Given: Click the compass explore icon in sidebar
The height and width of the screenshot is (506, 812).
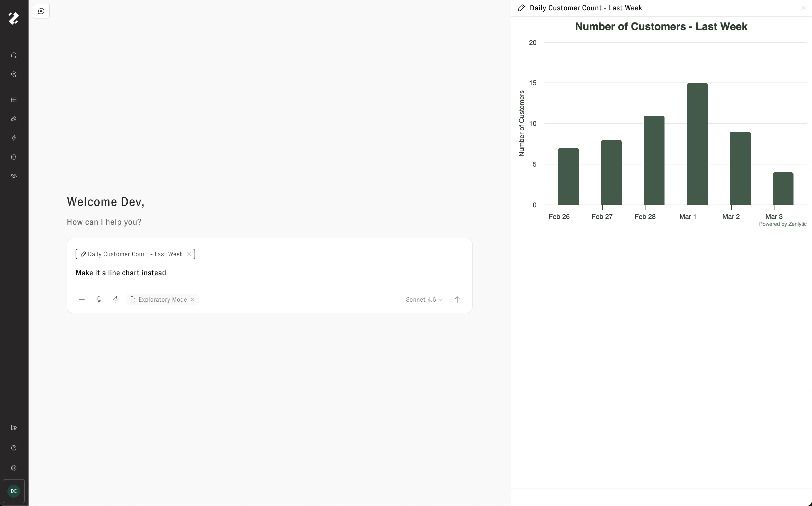Looking at the screenshot, I should pos(14,74).
